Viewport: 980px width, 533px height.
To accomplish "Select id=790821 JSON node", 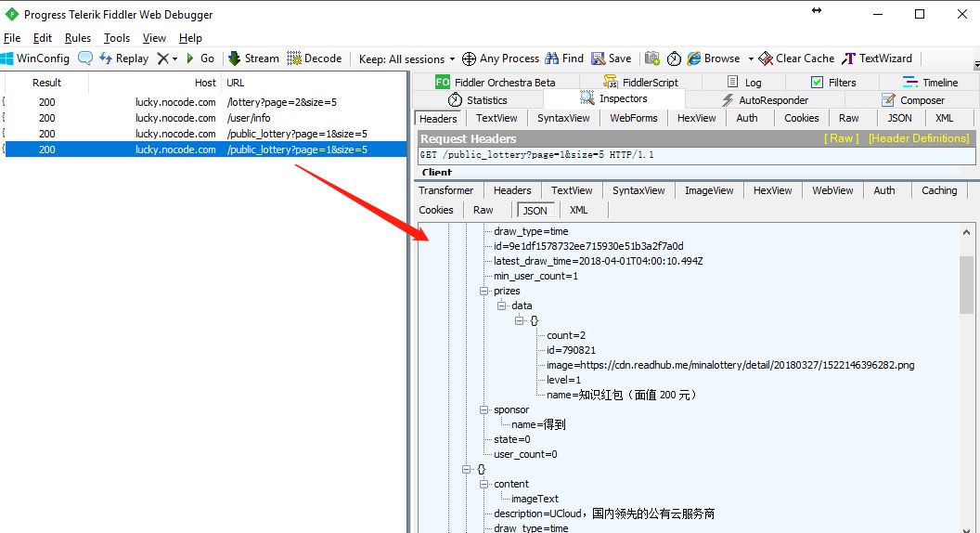I will tap(571, 350).
